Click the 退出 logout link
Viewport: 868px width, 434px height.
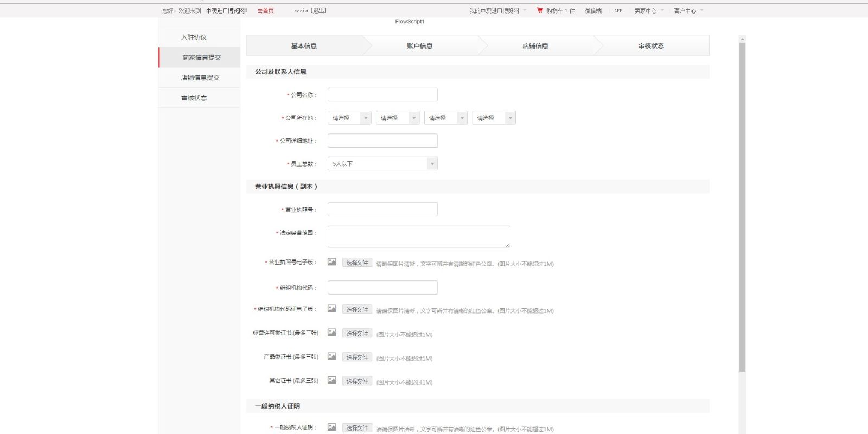pos(318,11)
